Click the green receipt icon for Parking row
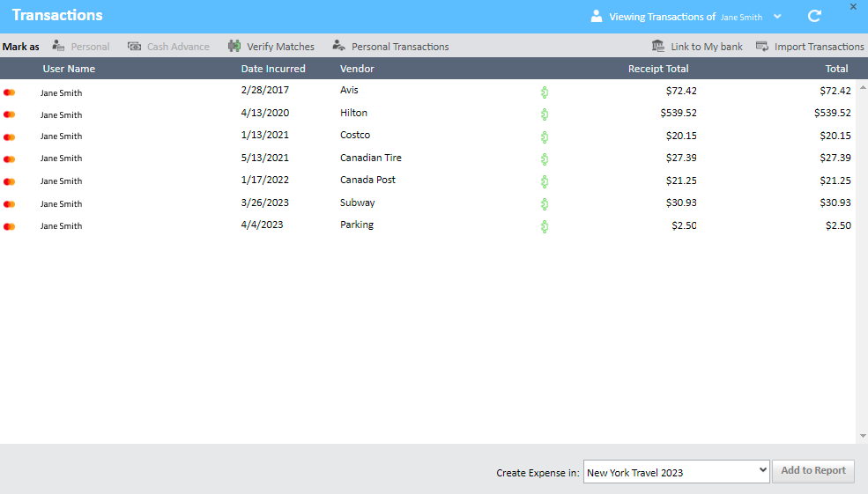Image resolution: width=868 pixels, height=494 pixels. pyautogui.click(x=545, y=226)
